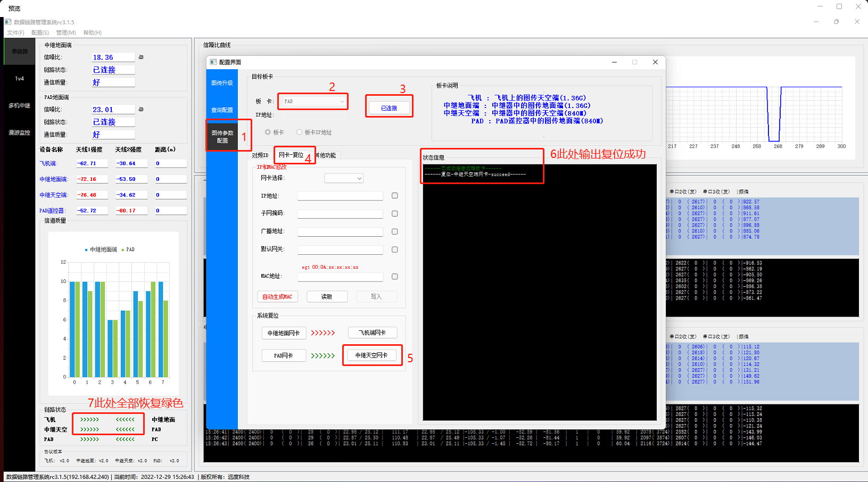The width and height of the screenshot is (868, 482).
Task: Minimize the 配置界面 dialog
Action: point(614,62)
